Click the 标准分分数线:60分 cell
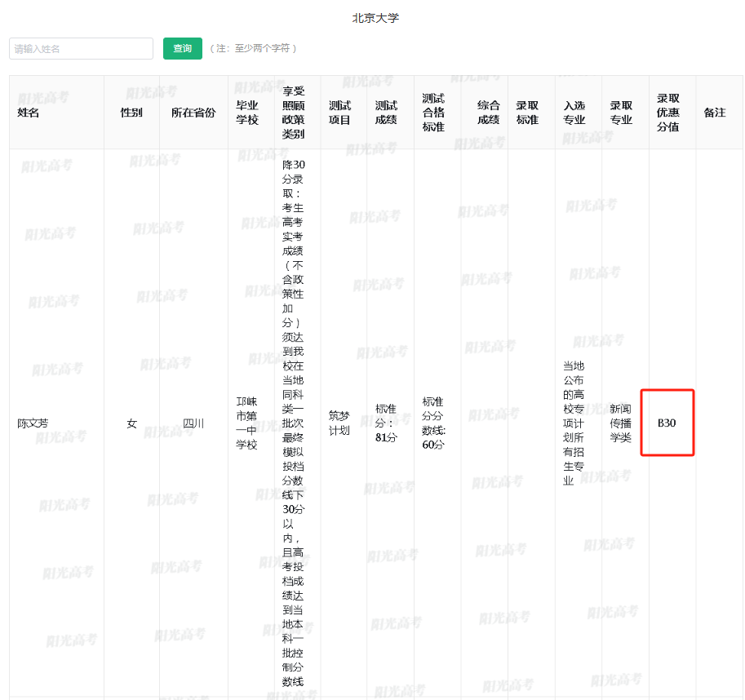 (433, 423)
